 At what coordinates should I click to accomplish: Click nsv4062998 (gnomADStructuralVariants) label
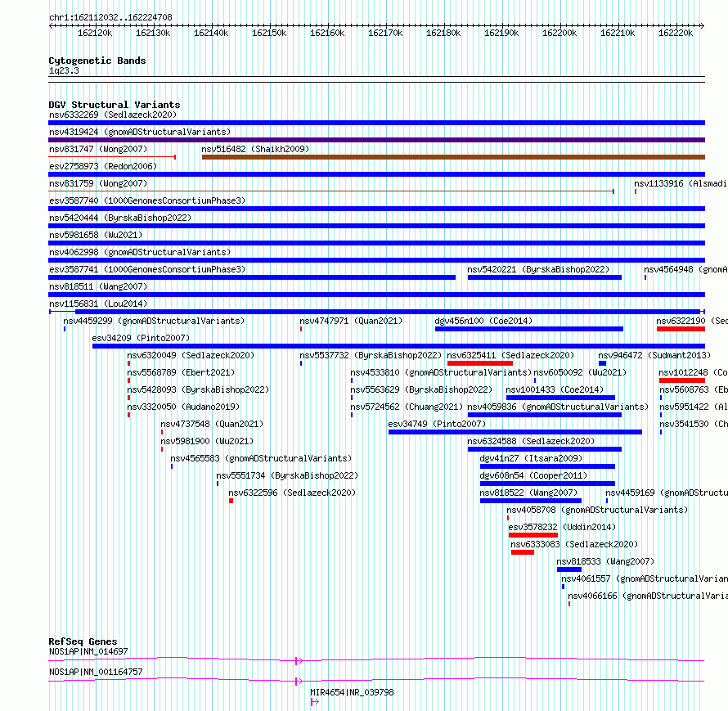(140, 252)
